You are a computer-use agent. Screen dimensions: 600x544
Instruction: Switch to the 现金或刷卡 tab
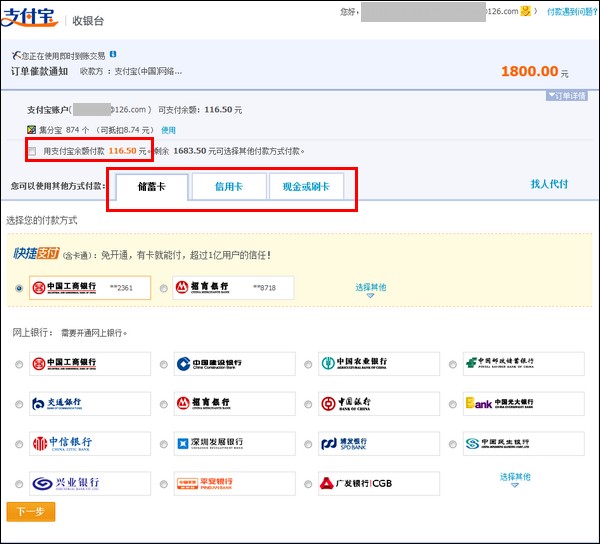click(306, 187)
